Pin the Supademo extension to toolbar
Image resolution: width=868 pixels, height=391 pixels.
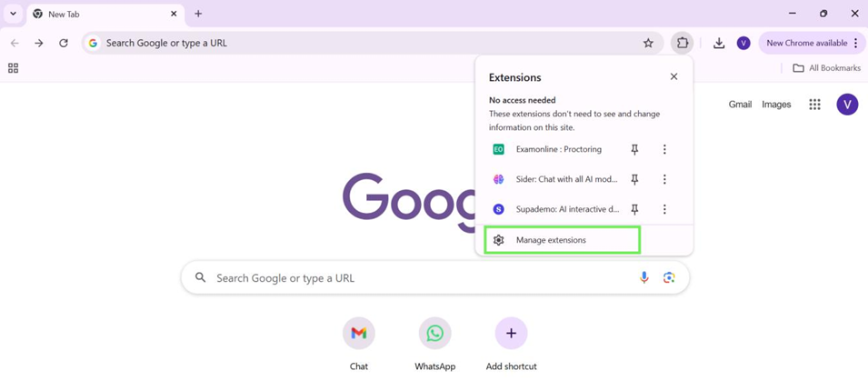635,209
